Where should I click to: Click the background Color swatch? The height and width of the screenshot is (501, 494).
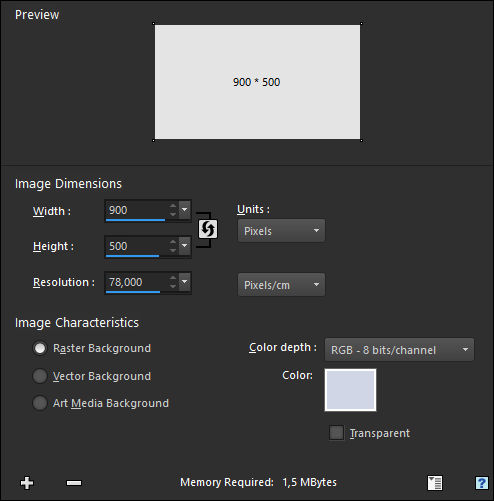tap(350, 390)
